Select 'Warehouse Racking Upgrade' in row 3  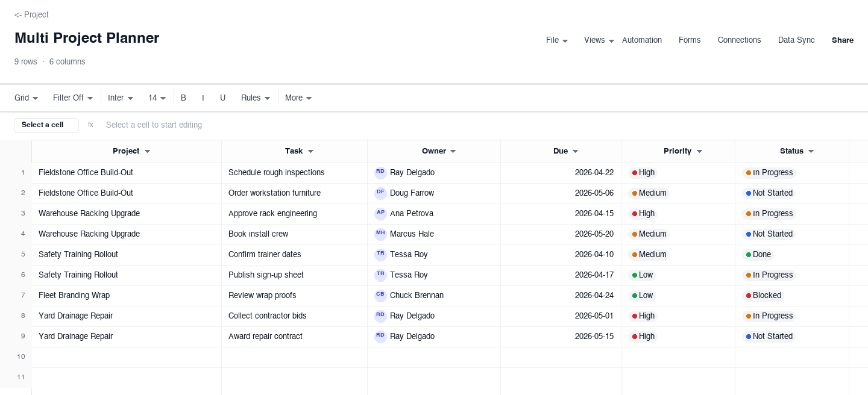[127, 214]
